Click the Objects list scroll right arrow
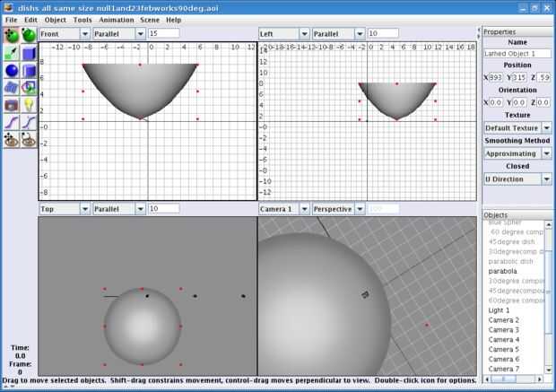 pyautogui.click(x=539, y=379)
